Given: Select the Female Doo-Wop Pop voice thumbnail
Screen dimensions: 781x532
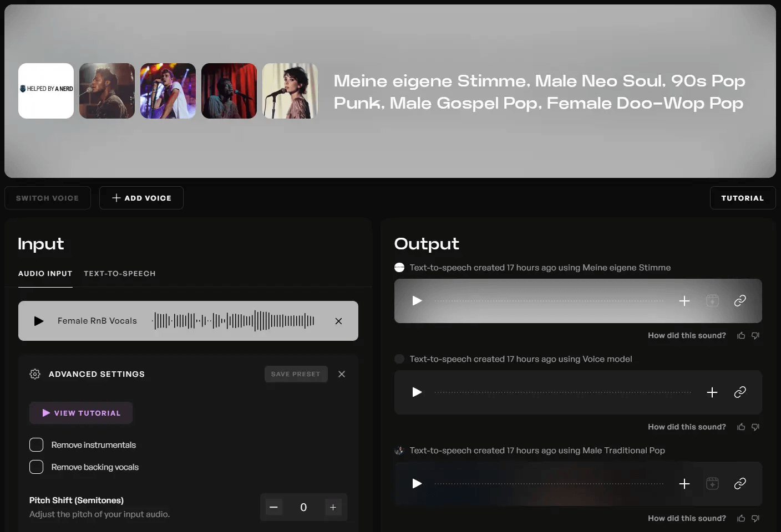Looking at the screenshot, I should pos(290,91).
